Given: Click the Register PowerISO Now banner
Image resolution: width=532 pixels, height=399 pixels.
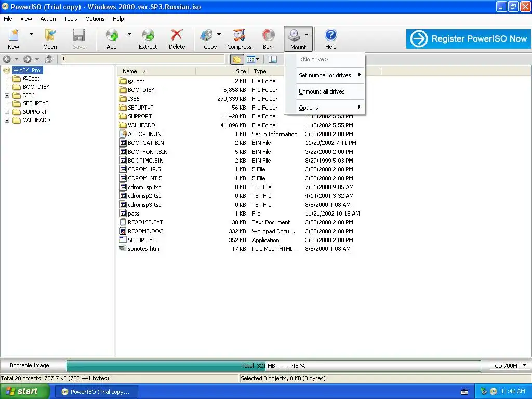Looking at the screenshot, I should [x=468, y=38].
